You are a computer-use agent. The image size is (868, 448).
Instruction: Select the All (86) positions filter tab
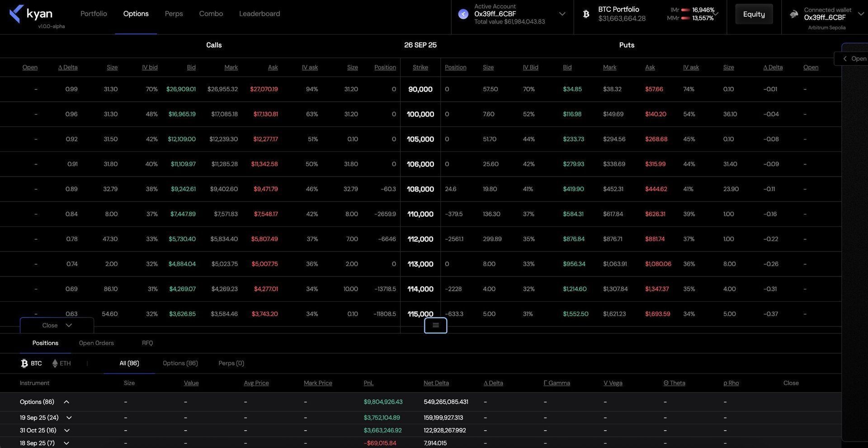[129, 363]
